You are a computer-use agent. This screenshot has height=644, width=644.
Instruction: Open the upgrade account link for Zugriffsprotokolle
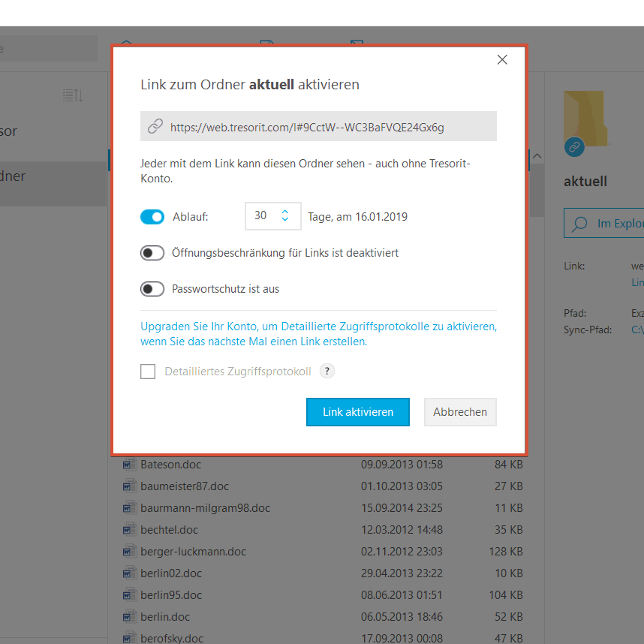coord(318,334)
